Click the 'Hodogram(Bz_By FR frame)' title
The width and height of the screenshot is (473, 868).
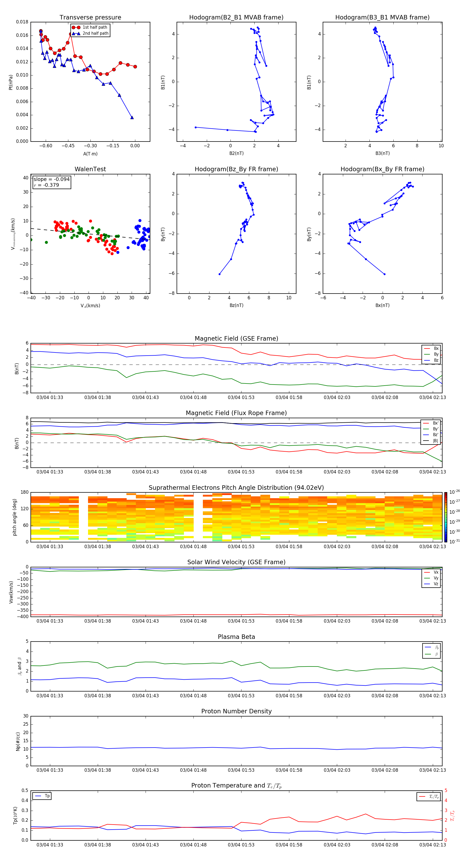(x=236, y=169)
